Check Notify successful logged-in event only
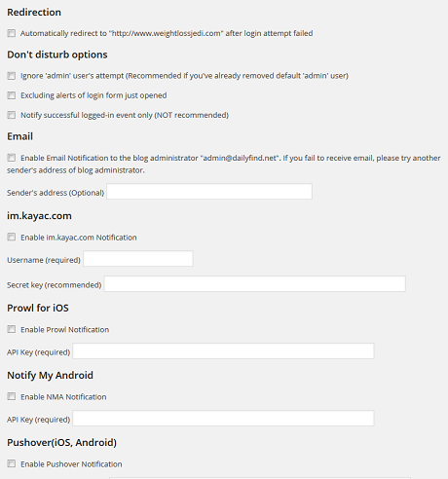The image size is (448, 479). (x=12, y=115)
